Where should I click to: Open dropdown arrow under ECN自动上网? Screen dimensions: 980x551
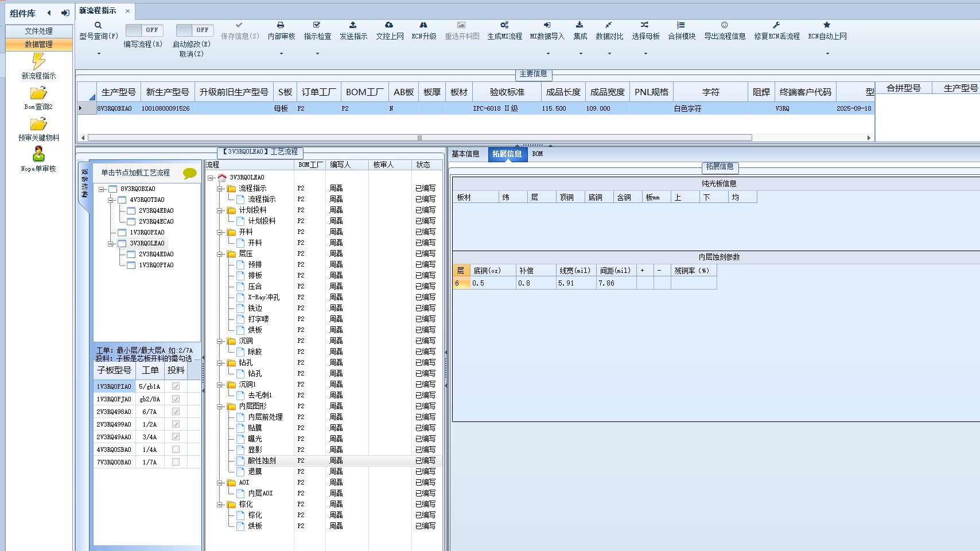pyautogui.click(x=827, y=54)
